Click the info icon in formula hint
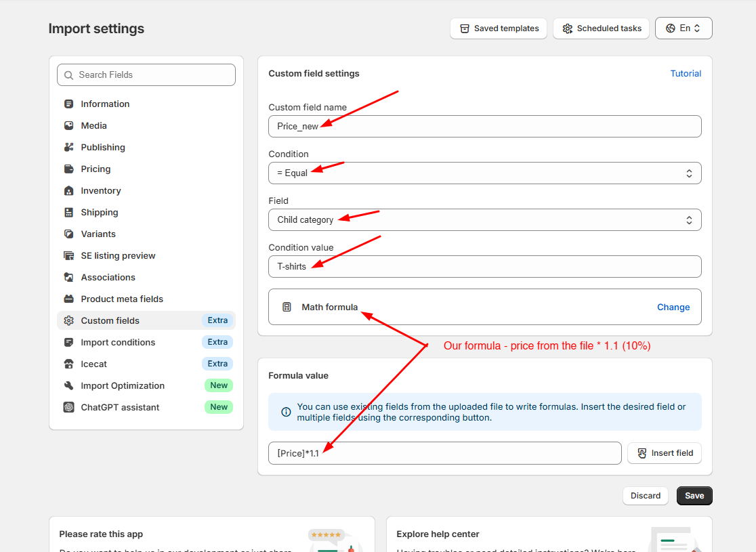 click(286, 412)
